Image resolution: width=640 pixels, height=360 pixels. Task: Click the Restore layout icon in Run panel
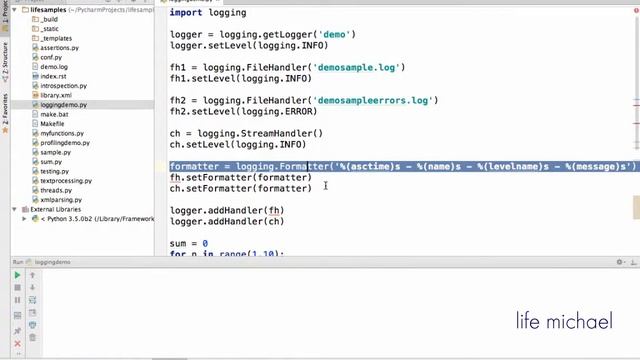point(17,316)
